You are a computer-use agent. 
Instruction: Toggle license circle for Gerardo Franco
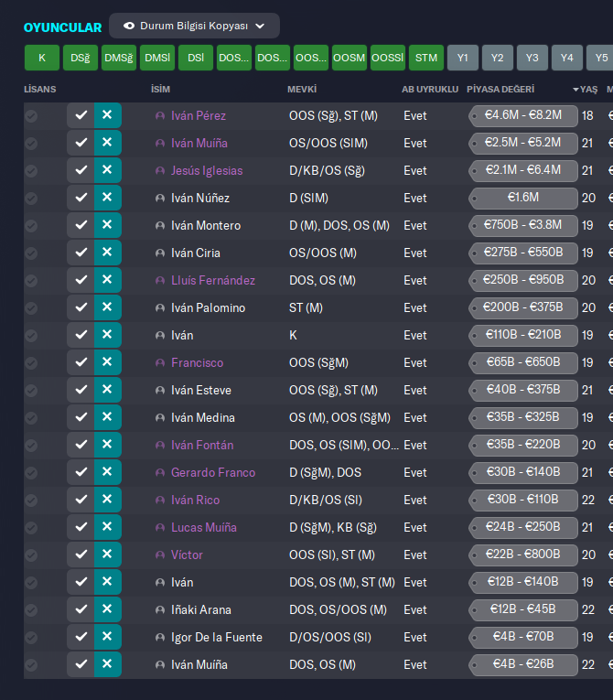[31, 473]
